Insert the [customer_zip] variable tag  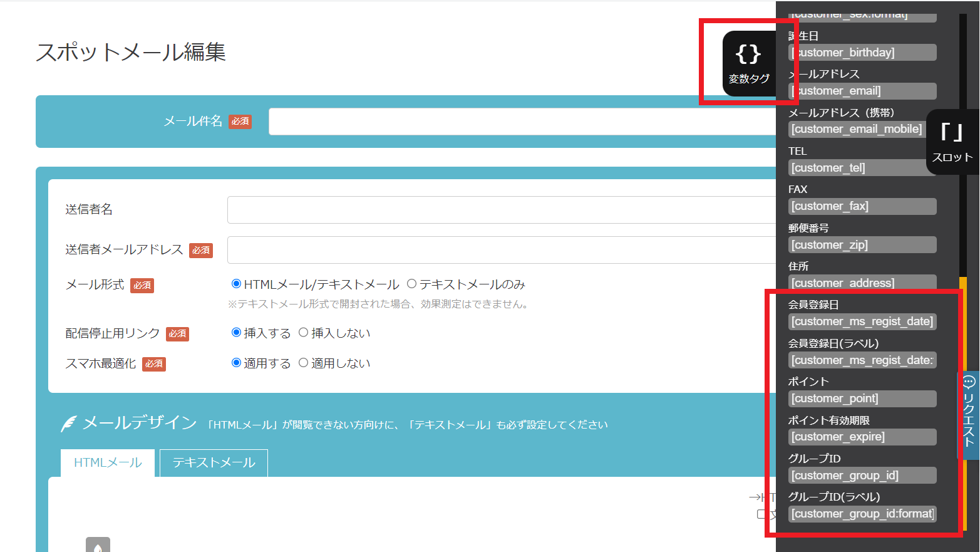[x=862, y=245]
